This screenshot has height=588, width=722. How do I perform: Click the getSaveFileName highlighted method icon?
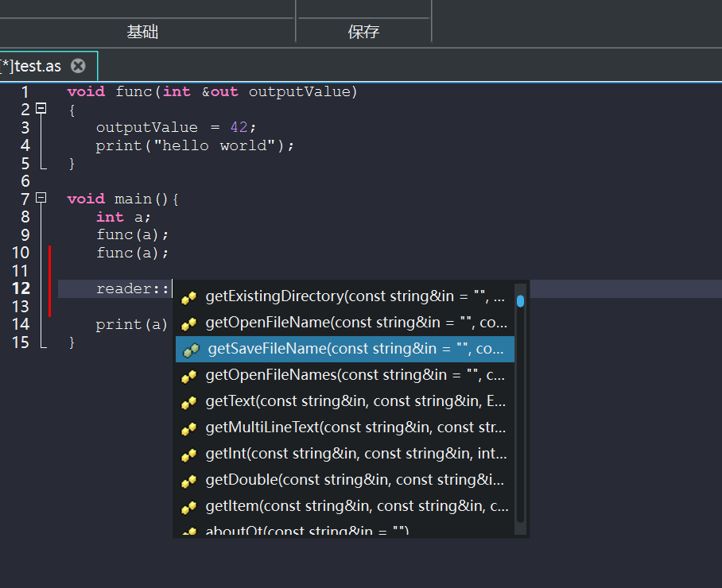(x=191, y=350)
